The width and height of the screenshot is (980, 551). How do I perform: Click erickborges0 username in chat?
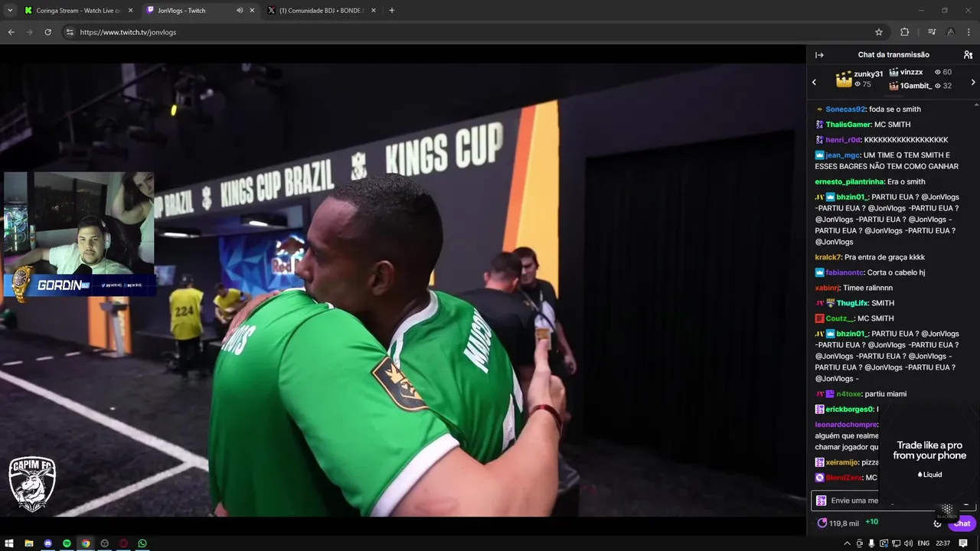tap(849, 409)
